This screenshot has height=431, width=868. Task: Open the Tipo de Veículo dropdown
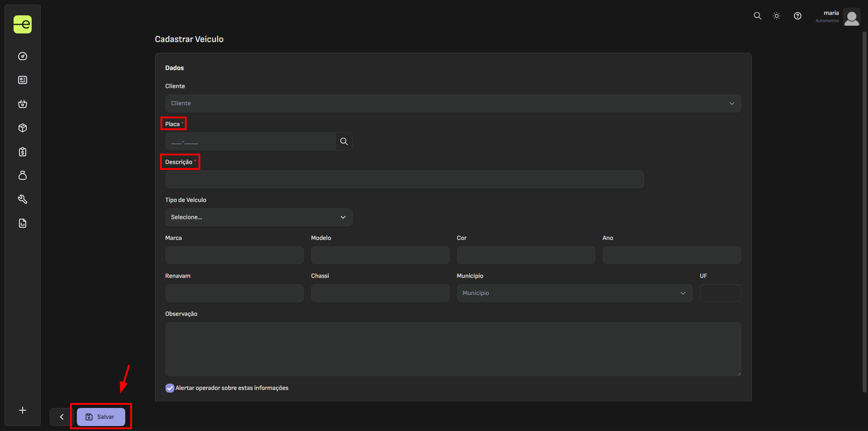(x=259, y=217)
